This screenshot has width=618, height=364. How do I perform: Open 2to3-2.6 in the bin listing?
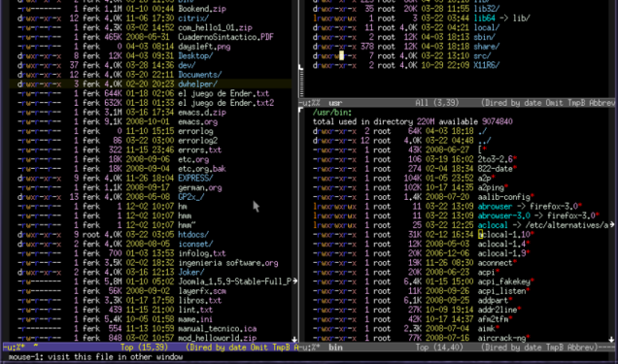coord(495,159)
